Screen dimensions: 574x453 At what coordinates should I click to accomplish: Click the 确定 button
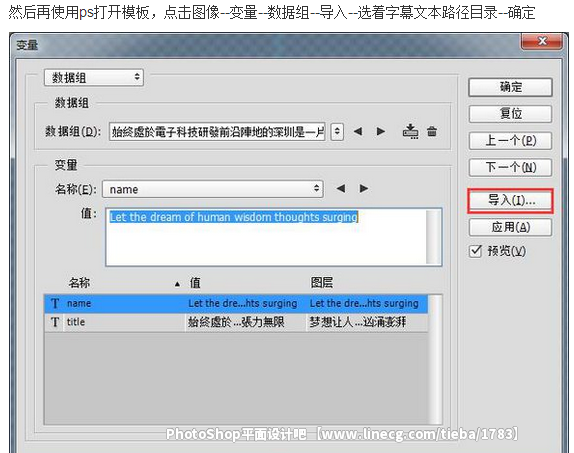(x=510, y=87)
